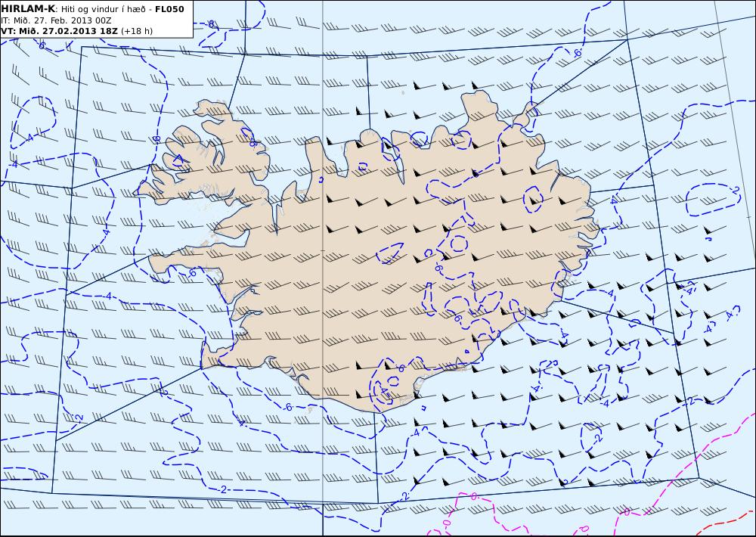
Task: Select the 'Hiti og vindur í hæð' caption
Action: 103,10
